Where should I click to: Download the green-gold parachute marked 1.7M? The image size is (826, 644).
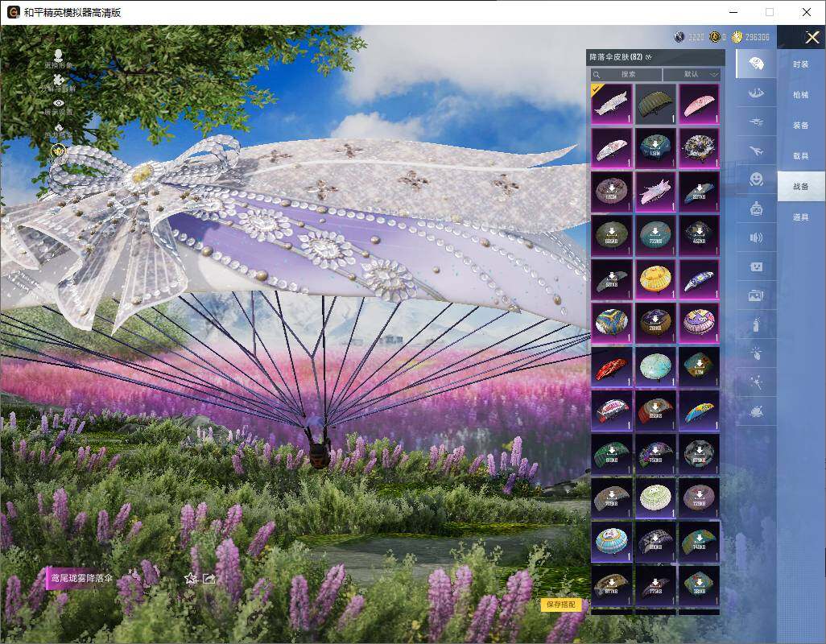[699, 367]
